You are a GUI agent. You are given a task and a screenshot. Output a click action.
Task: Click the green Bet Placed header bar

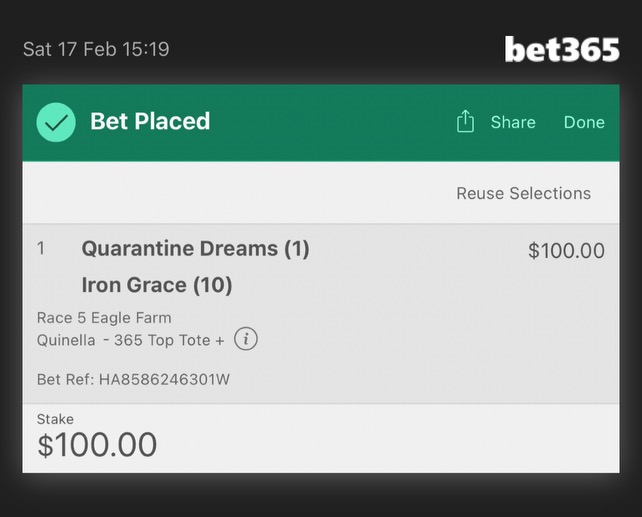pyautogui.click(x=321, y=123)
